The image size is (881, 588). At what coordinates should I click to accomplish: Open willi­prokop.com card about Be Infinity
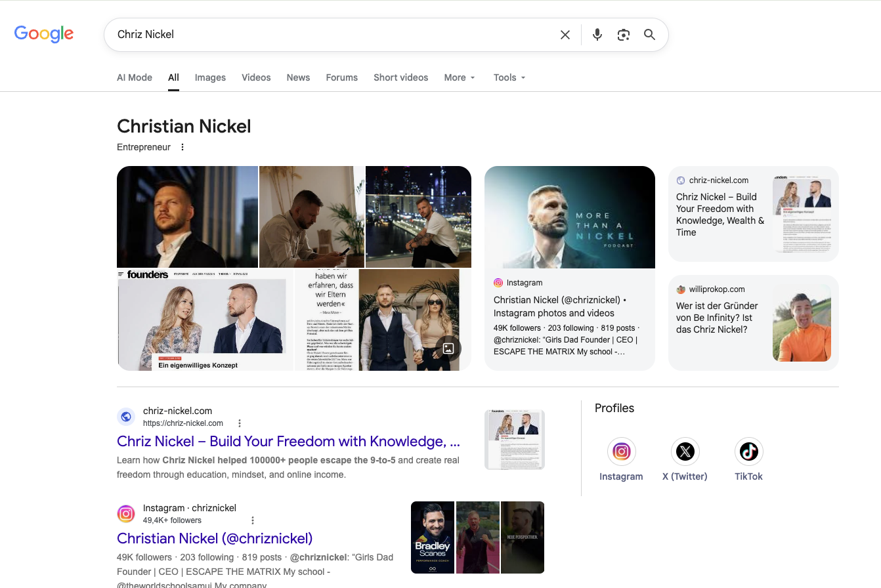click(754, 323)
